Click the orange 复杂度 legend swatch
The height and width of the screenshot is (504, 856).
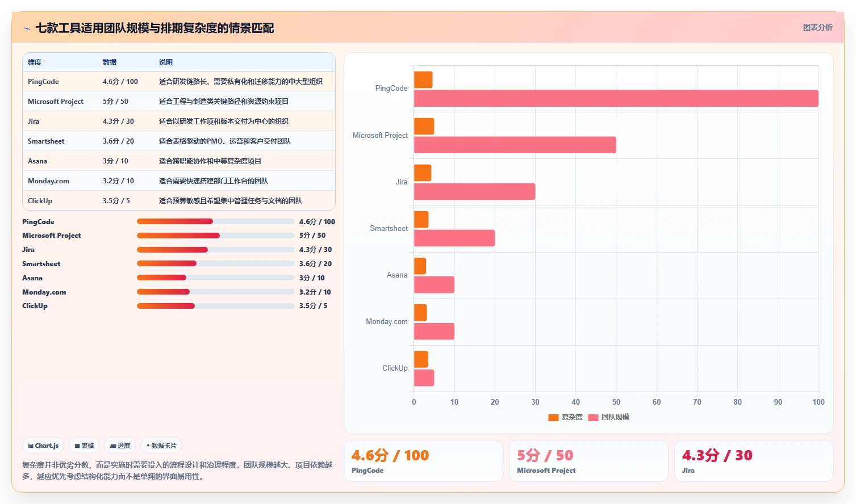(553, 418)
